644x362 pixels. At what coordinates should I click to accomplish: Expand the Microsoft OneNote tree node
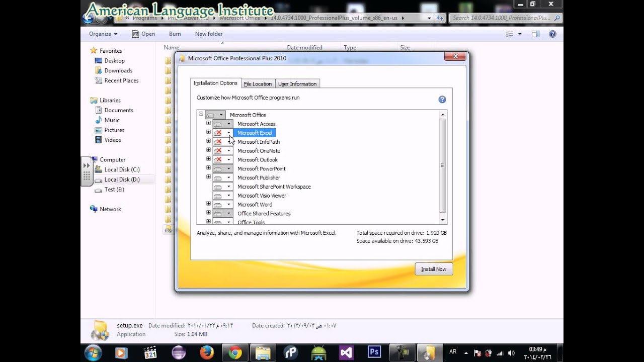coord(208,150)
